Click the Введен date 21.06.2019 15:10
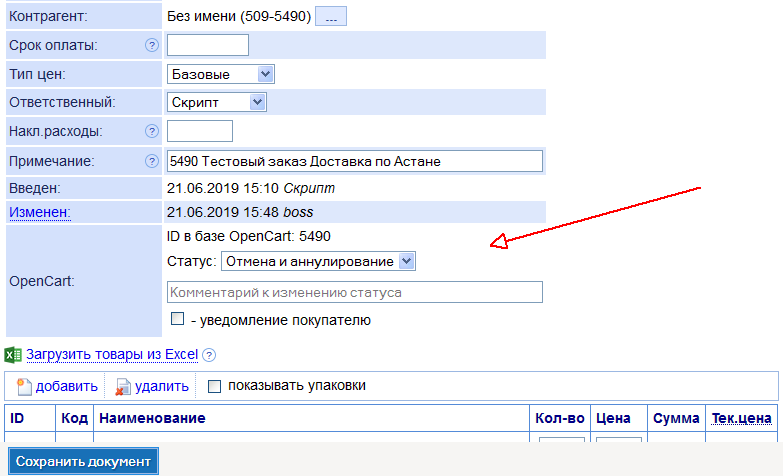The height and width of the screenshot is (476, 783). click(x=223, y=188)
